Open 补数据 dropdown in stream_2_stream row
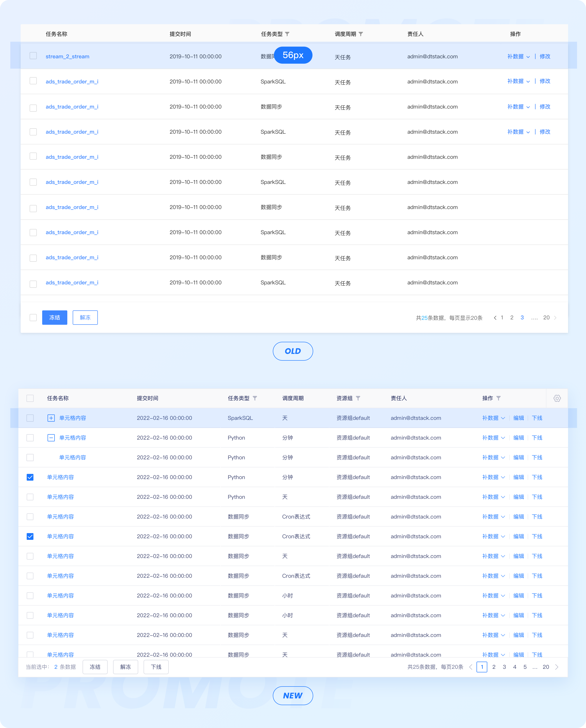Viewport: 586px width, 728px height. pyautogui.click(x=518, y=56)
